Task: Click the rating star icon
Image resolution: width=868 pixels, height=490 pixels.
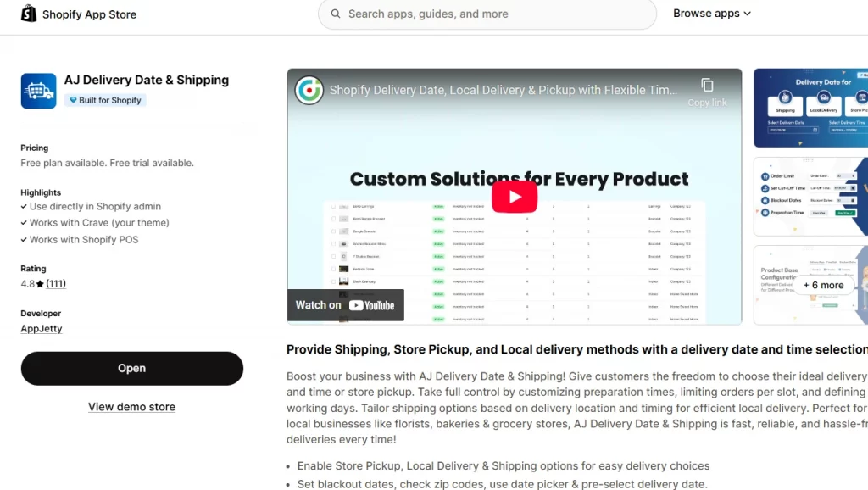Action: click(40, 284)
